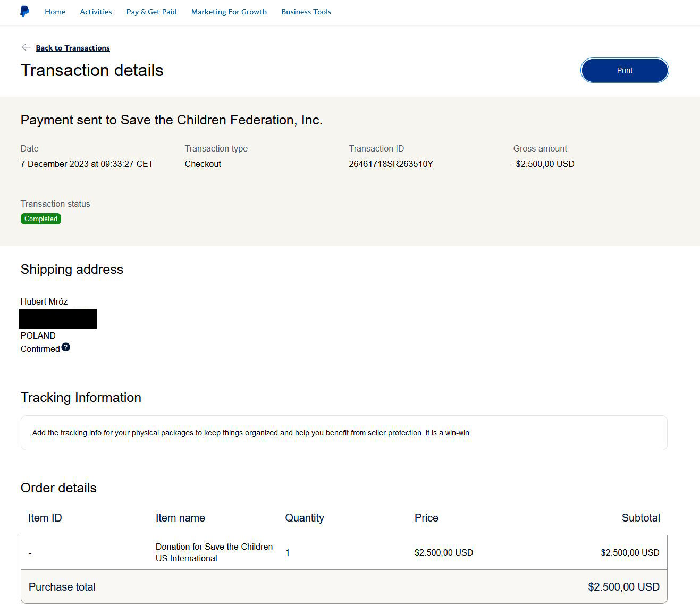Open Business Tools menu
The width and height of the screenshot is (700, 613).
pos(306,12)
